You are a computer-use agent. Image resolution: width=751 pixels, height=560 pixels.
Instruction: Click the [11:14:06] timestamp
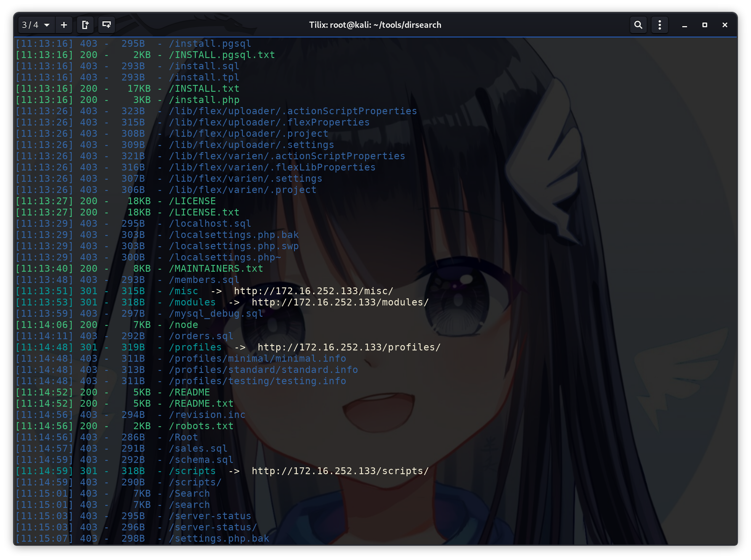[44, 325]
